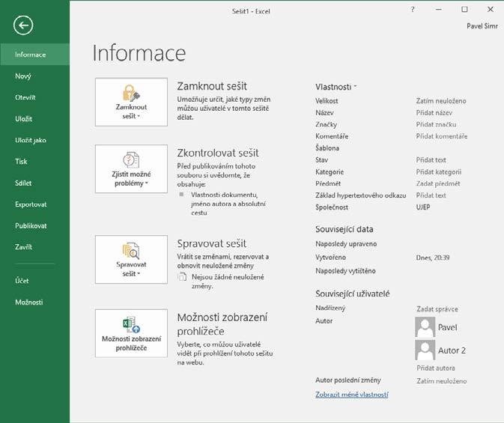This screenshot has height=423, width=504.
Task: Open help with the question mark icon
Action: click(413, 9)
